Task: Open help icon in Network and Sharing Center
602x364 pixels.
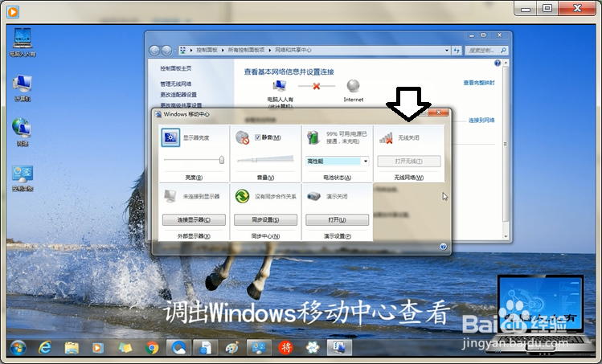Action: coord(498,63)
